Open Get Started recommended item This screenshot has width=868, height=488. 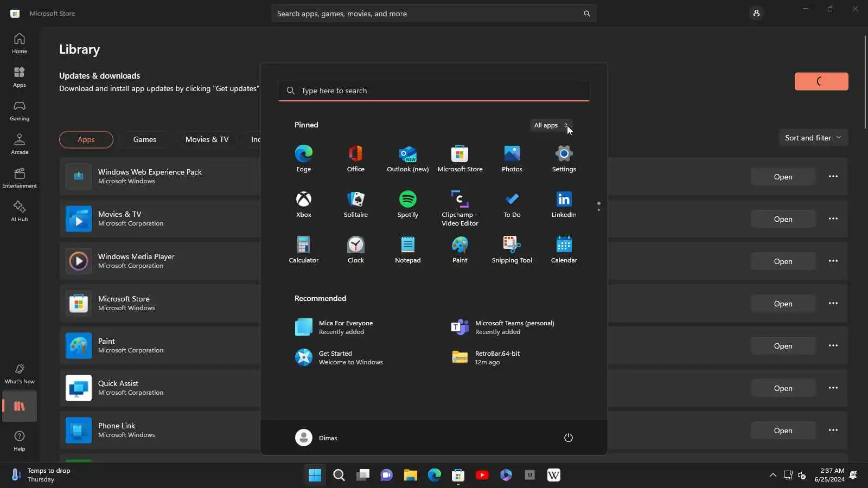pyautogui.click(x=355, y=357)
